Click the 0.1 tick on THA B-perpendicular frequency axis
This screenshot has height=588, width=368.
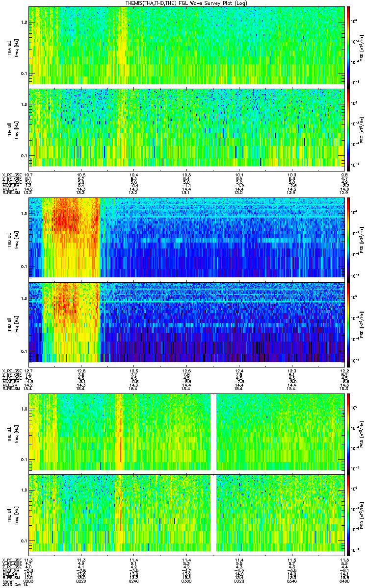pos(24,74)
